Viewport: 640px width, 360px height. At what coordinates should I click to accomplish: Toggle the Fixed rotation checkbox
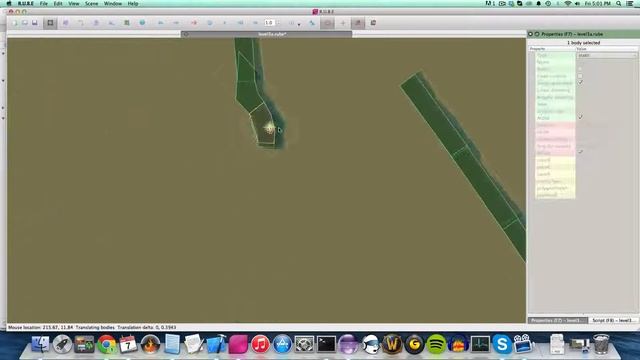(580, 76)
